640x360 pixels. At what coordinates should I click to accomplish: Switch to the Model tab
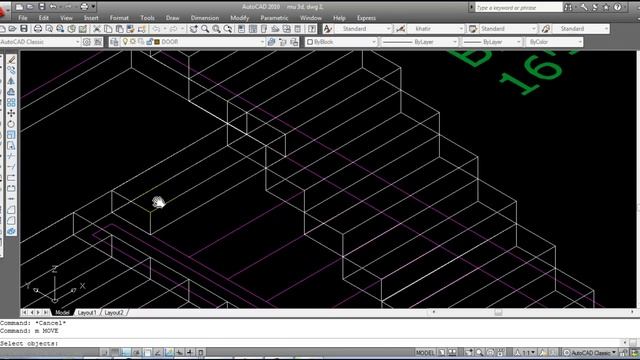[62, 313]
